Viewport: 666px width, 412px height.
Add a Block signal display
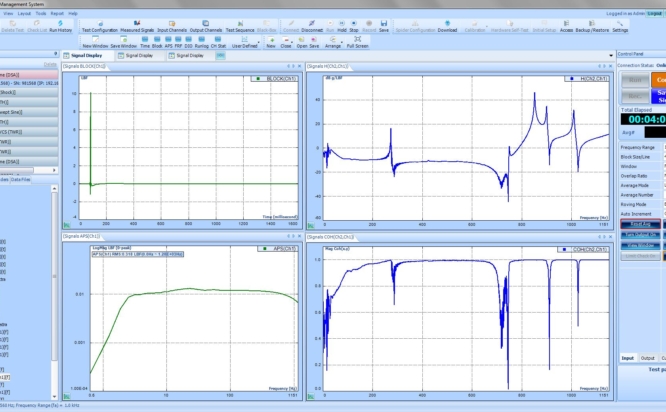(157, 42)
